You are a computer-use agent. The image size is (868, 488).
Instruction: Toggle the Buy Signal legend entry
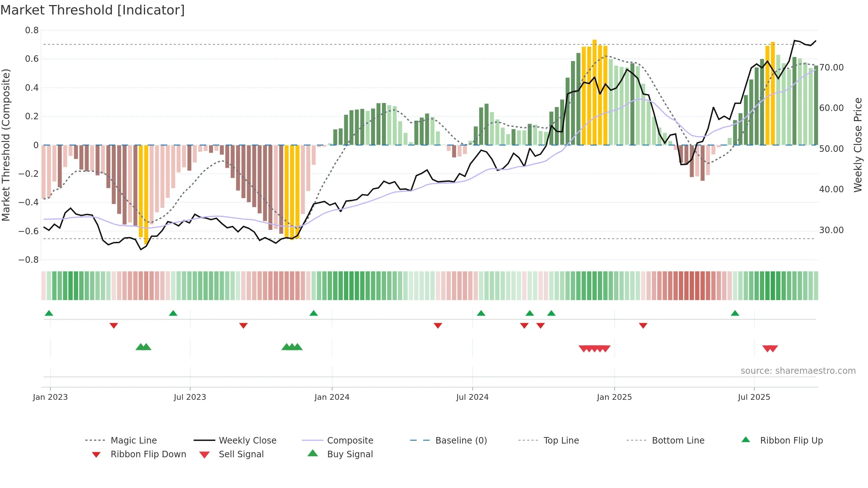340,454
